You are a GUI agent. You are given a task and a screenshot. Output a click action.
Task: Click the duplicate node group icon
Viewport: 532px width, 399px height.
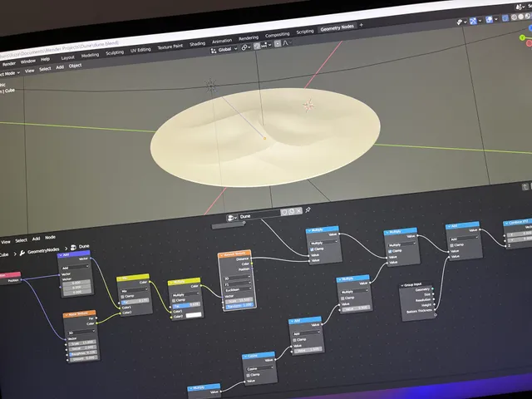click(292, 211)
